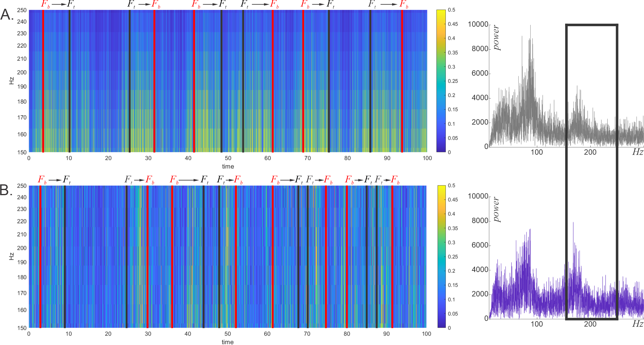The width and height of the screenshot is (644, 345).
Task: Click the 'Hz' y-axis label of panel A
Action: click(11, 81)
